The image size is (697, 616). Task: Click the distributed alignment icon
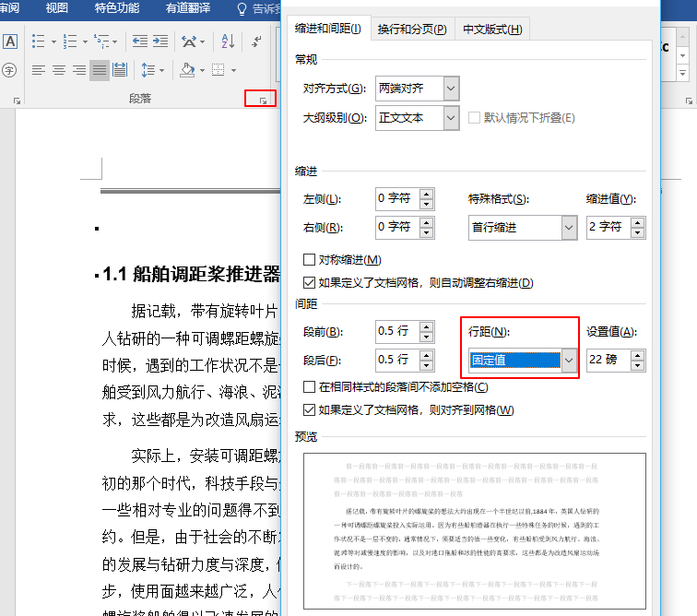coord(120,70)
